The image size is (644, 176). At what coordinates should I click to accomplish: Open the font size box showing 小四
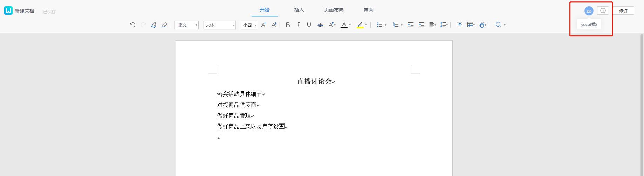tap(249, 25)
